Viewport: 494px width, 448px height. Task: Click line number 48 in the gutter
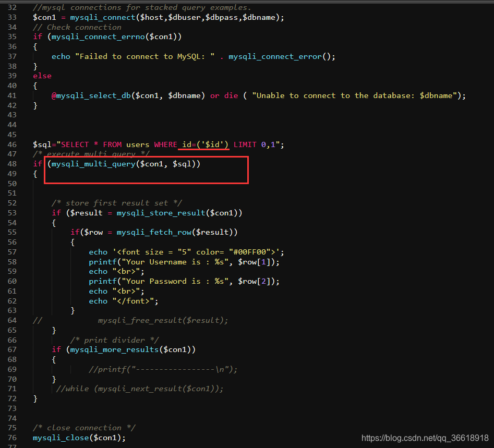pos(12,164)
